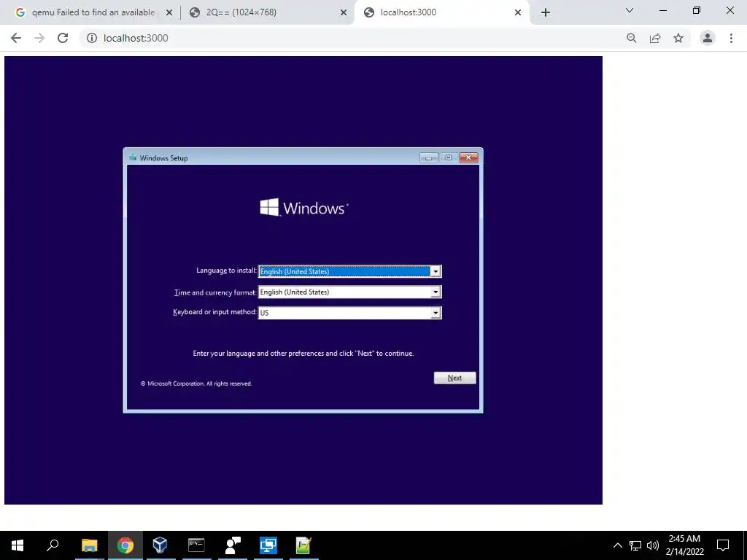Switch to the qemu Failed to find tab
Screen dimensions: 747x560
point(93,12)
